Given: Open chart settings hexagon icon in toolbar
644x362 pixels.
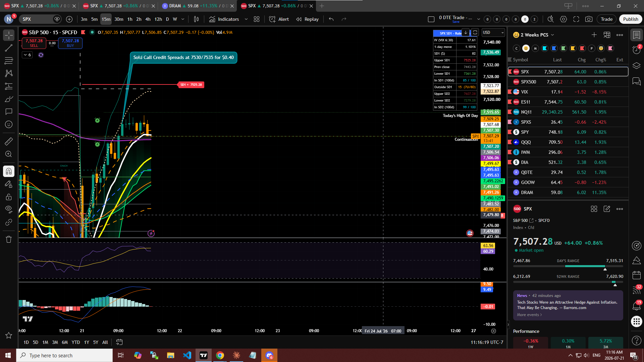Looking at the screenshot, I should point(563,19).
